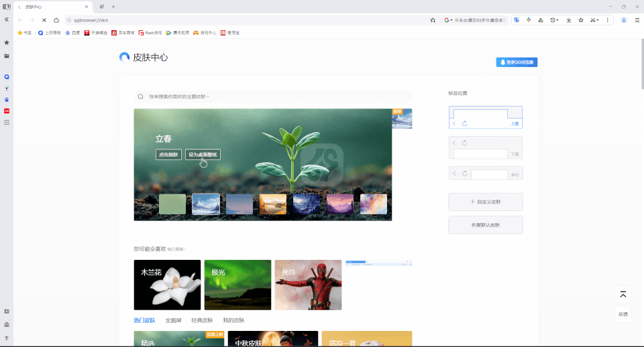Open the flash游戏 bookmark

[150, 33]
